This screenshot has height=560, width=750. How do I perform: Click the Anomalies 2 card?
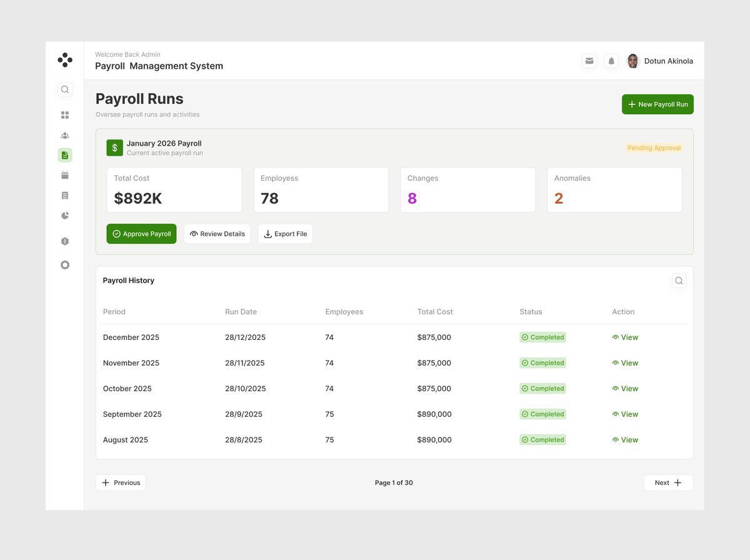coord(615,190)
